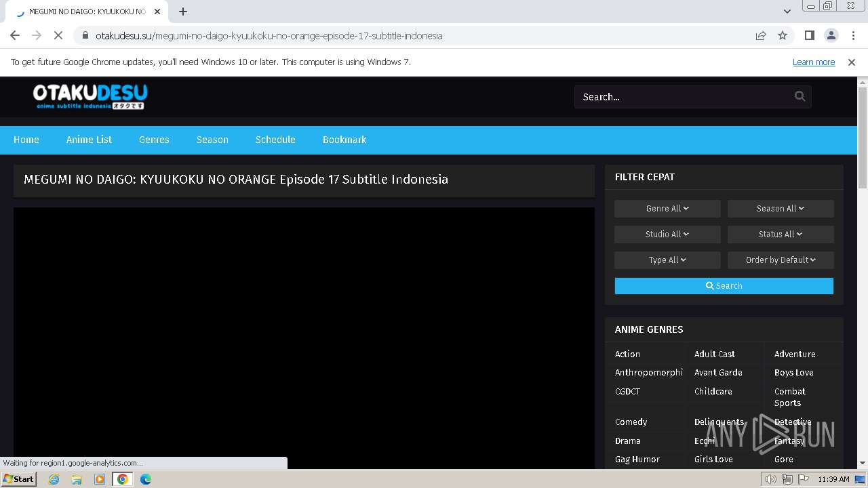The image size is (868, 488).
Task: Bookmark this tab with the star icon
Action: click(x=783, y=35)
